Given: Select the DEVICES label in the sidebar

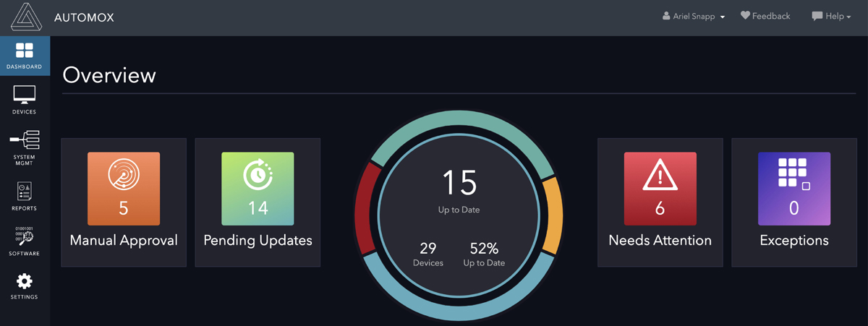Looking at the screenshot, I should tap(25, 112).
